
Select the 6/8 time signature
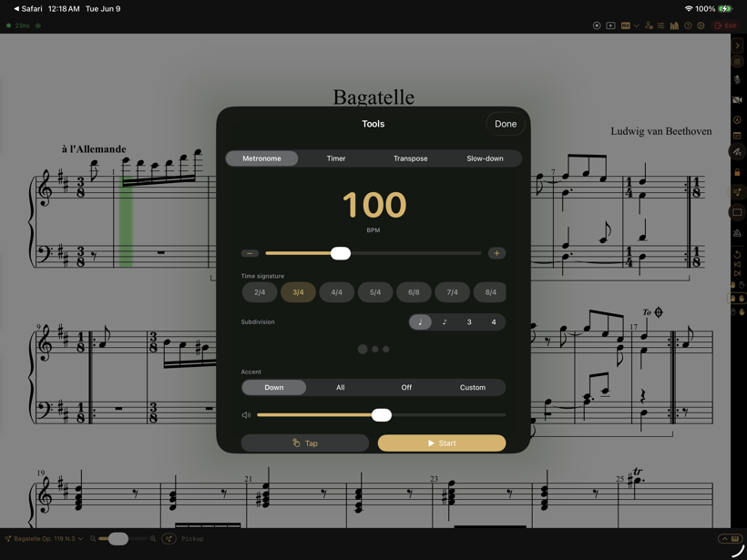click(414, 292)
